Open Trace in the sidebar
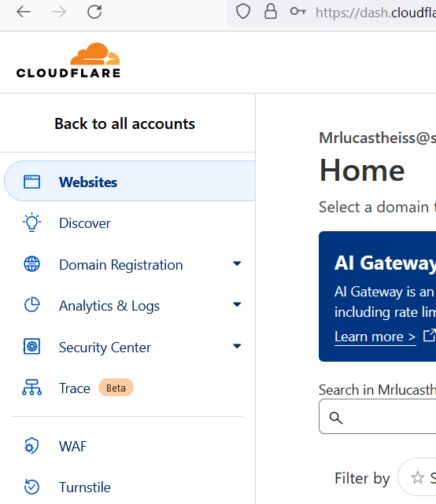Image resolution: width=436 pixels, height=504 pixels. tap(75, 388)
